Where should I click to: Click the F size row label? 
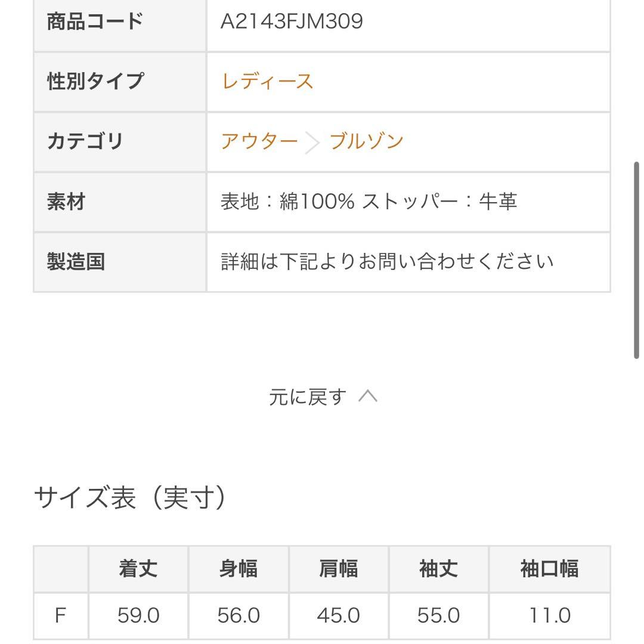coord(60,615)
